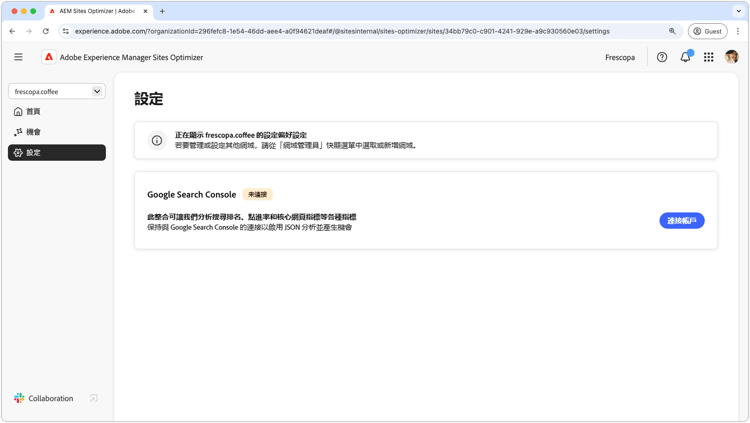Click the 設定 page heading
Screen dimensions: 750x423
[149, 99]
